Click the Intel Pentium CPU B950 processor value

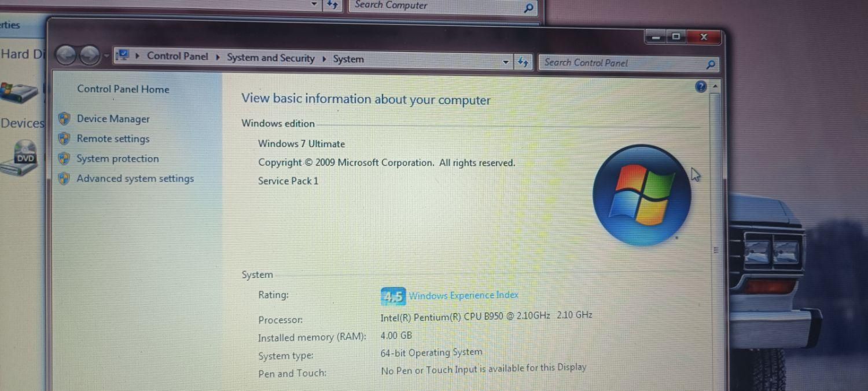[486, 316]
